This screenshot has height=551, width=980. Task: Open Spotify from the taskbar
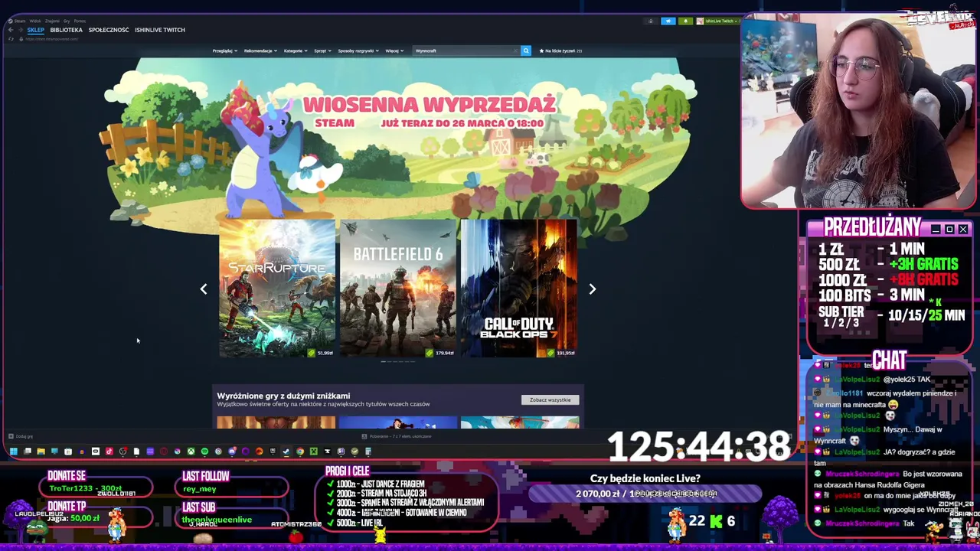click(x=204, y=452)
